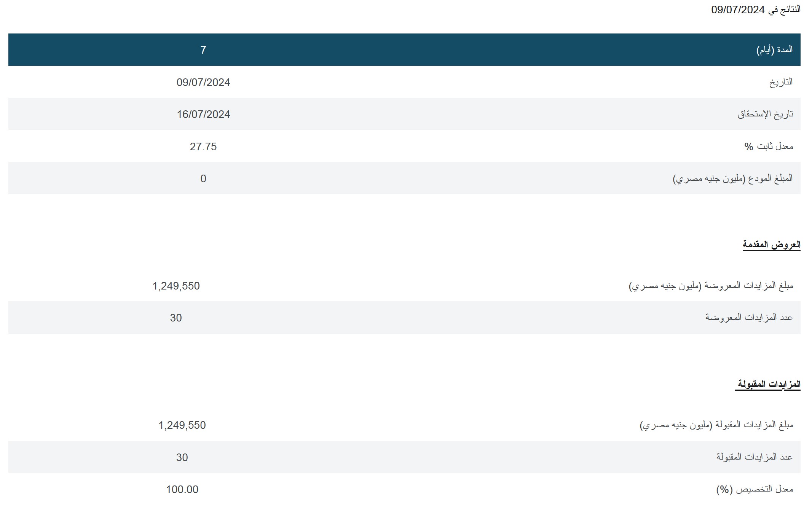The height and width of the screenshot is (506, 812).
Task: Click the results date heading 'النتائج في 09/07/2024'
Action: point(756,10)
